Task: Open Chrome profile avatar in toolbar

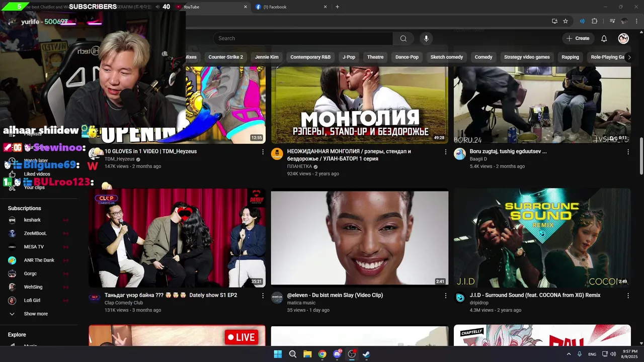Action: pos(624,21)
